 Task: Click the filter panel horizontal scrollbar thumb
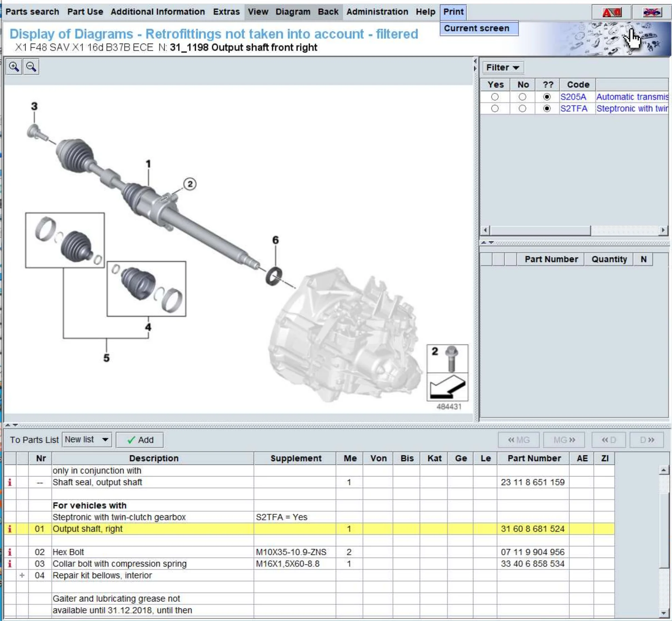pos(540,230)
